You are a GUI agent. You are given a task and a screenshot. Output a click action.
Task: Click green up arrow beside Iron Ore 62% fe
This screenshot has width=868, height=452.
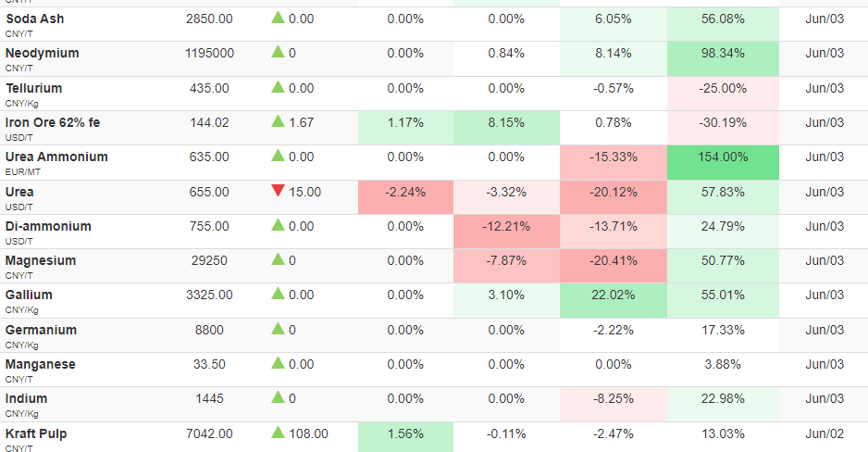(x=278, y=121)
